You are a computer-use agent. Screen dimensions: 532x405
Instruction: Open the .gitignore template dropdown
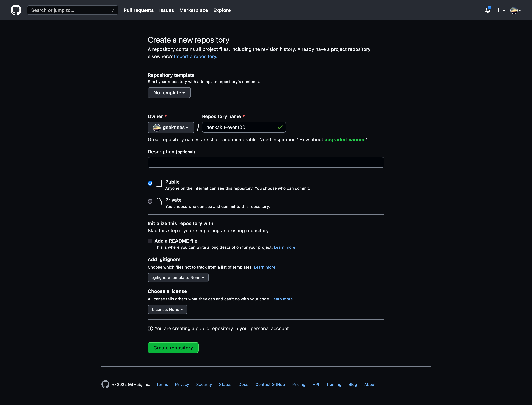point(178,277)
